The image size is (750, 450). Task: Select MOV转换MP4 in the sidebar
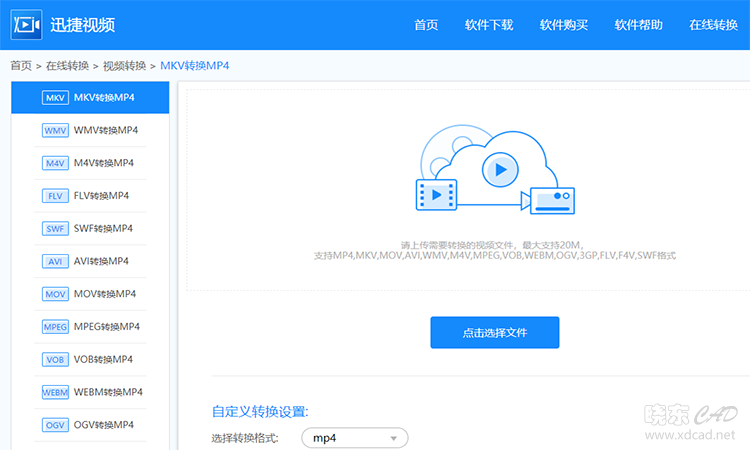coord(90,294)
